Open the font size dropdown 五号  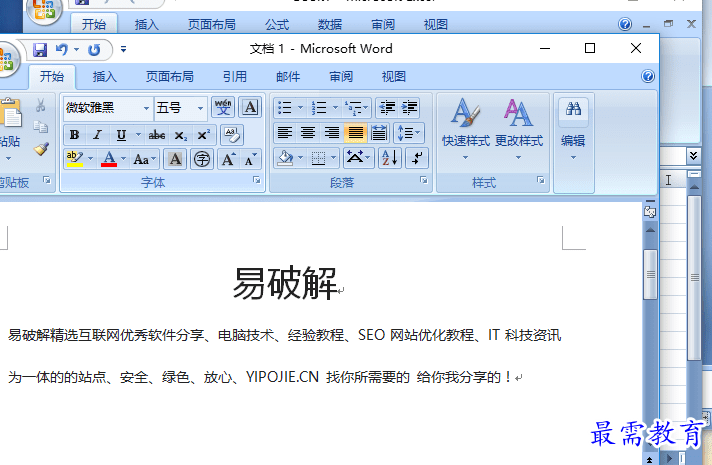(200, 108)
